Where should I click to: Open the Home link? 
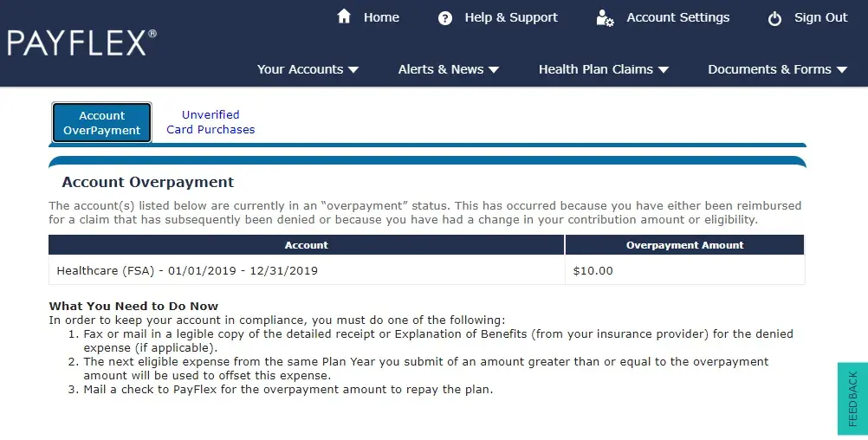click(381, 17)
